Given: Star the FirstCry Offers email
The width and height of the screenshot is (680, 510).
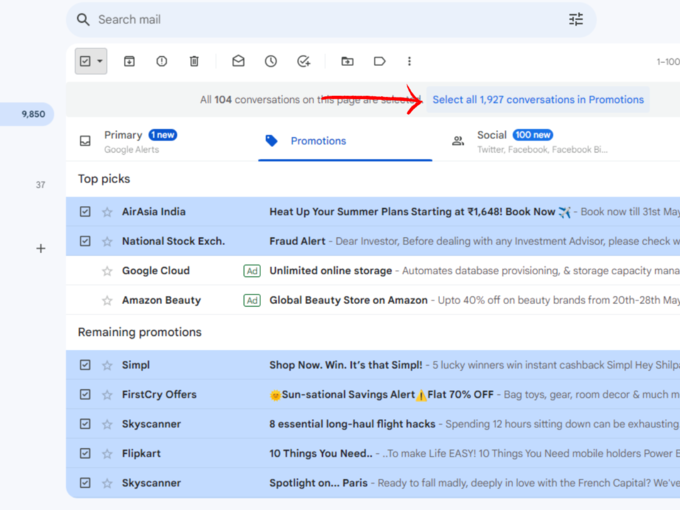Looking at the screenshot, I should (x=107, y=395).
